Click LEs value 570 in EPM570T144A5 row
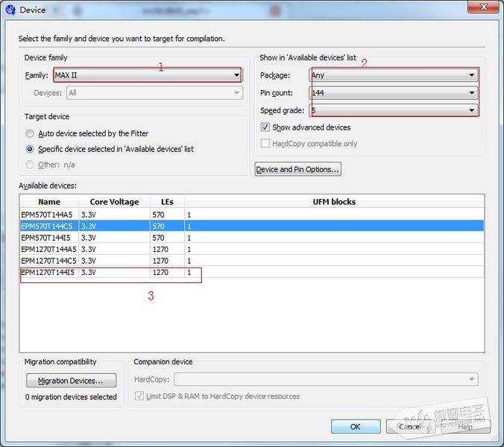 click(159, 215)
